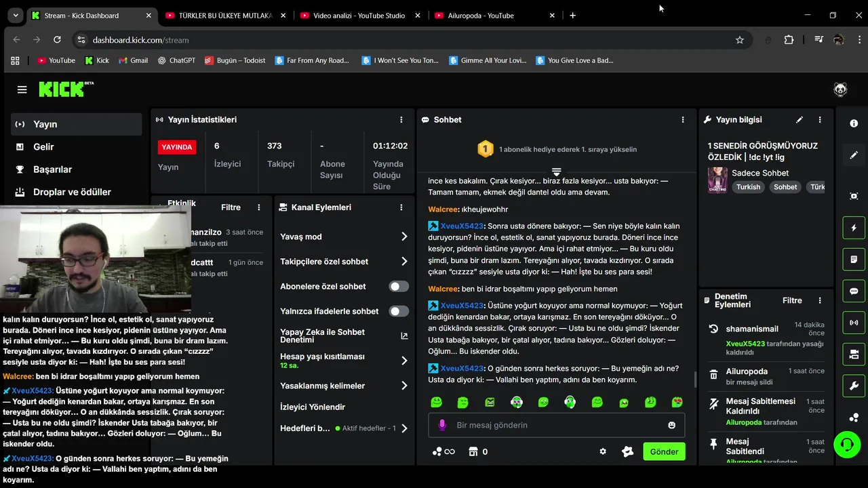
Task: Click the shop icon with 0 count
Action: click(x=478, y=451)
